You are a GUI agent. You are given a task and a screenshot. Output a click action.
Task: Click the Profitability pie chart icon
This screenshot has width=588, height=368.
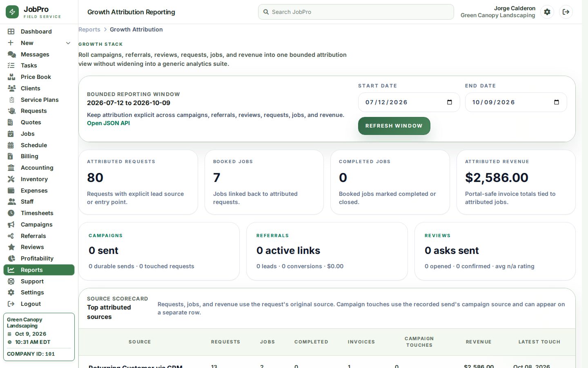coord(11,258)
